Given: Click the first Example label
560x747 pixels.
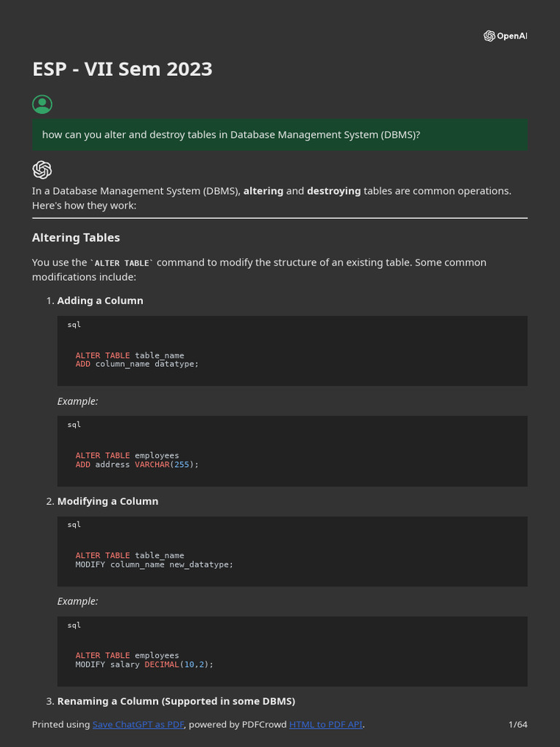Looking at the screenshot, I should click(x=77, y=401).
